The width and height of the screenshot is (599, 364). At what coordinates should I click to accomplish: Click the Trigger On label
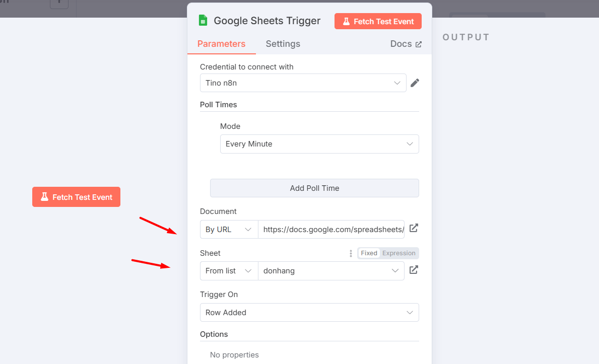219,295
